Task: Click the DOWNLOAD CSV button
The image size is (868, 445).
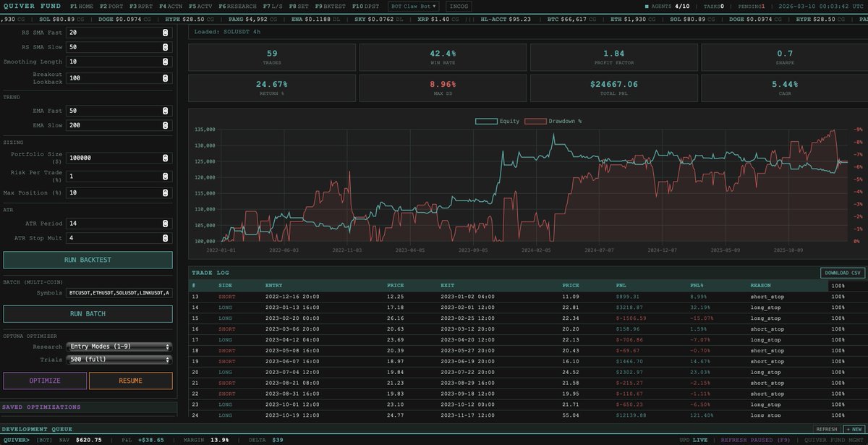Action: pyautogui.click(x=842, y=273)
